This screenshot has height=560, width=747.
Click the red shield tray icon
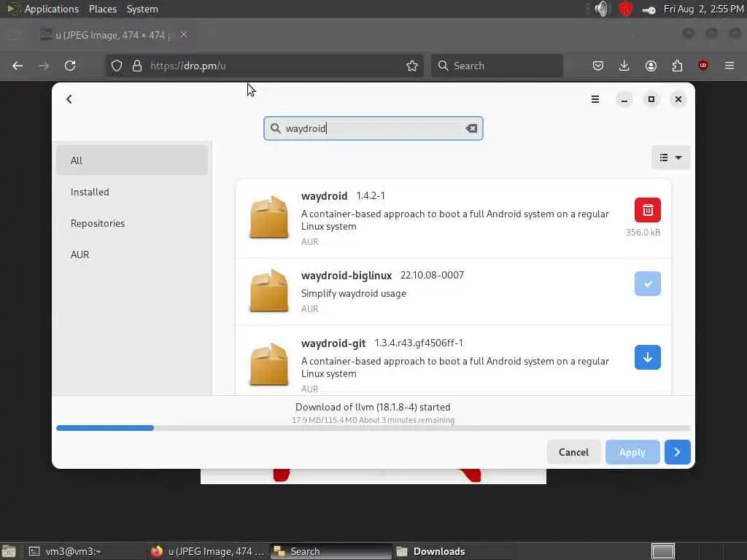pyautogui.click(x=625, y=9)
